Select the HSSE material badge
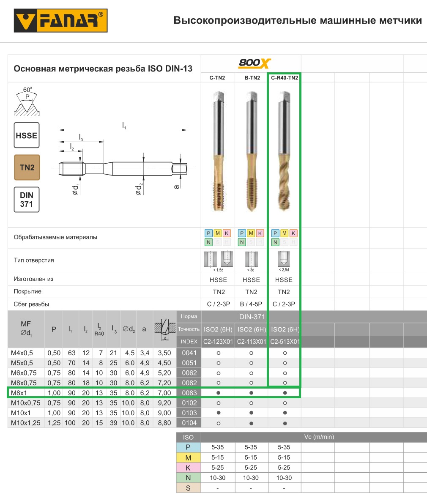This screenshot has height=504, width=427. (27, 135)
